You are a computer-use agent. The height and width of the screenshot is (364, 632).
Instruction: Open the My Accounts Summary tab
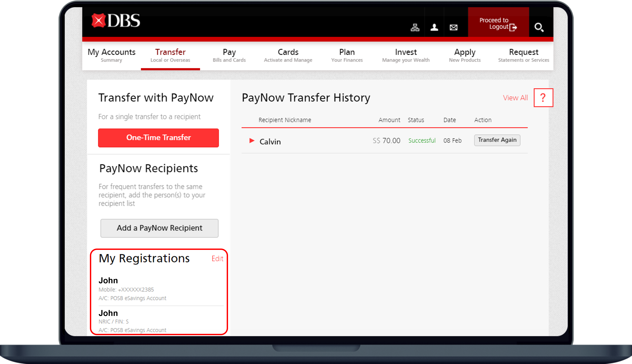[112, 55]
